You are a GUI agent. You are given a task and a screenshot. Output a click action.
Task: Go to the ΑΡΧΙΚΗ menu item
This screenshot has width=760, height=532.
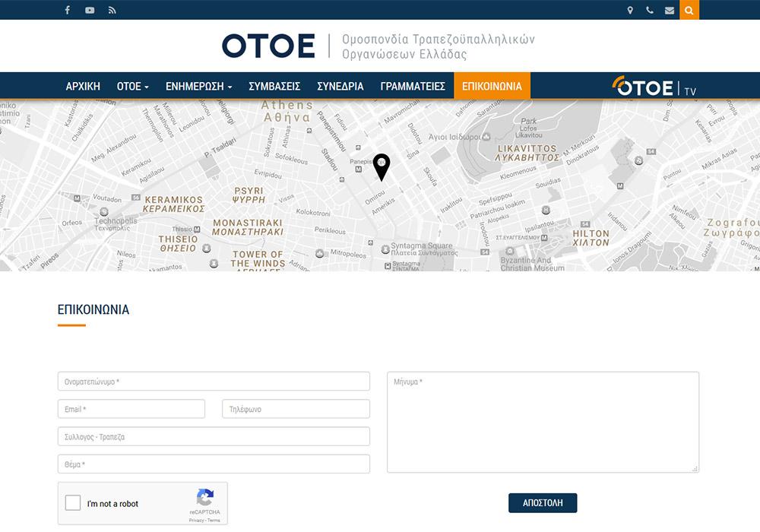(x=83, y=86)
